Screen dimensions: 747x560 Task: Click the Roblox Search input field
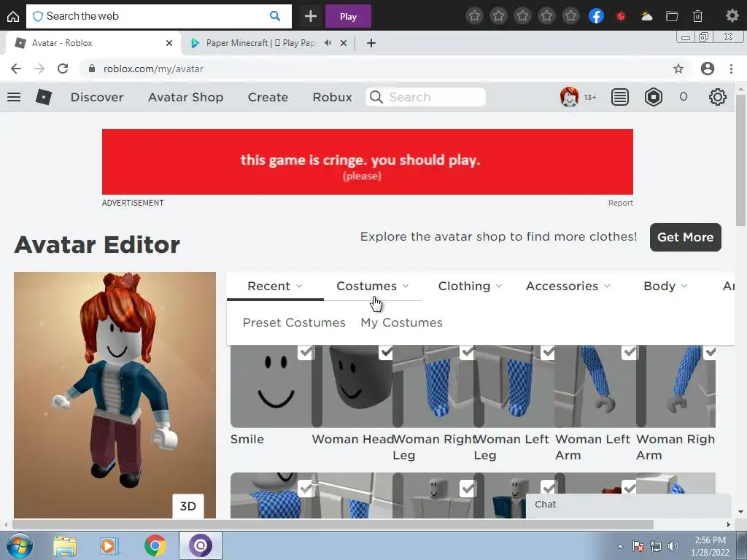pyautogui.click(x=425, y=97)
